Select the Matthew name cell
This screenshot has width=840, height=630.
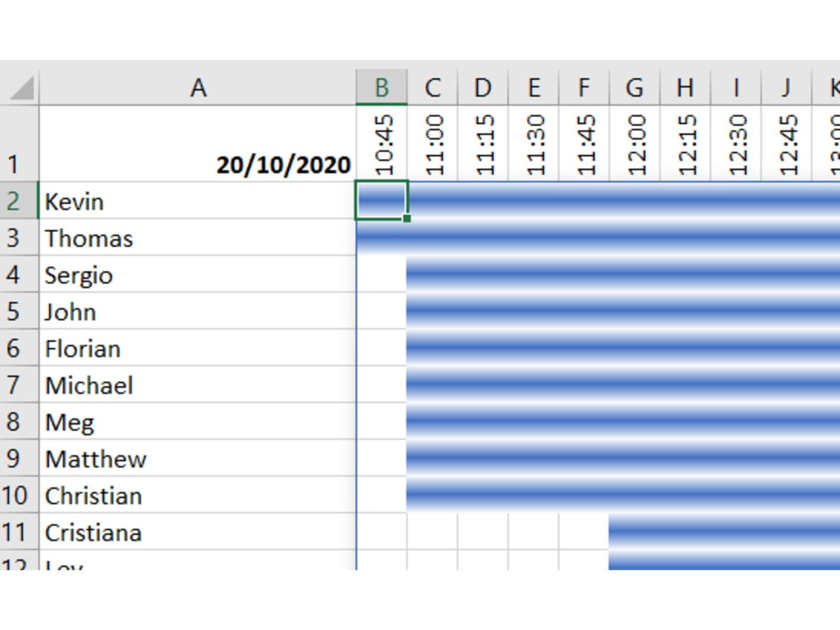[x=198, y=458]
